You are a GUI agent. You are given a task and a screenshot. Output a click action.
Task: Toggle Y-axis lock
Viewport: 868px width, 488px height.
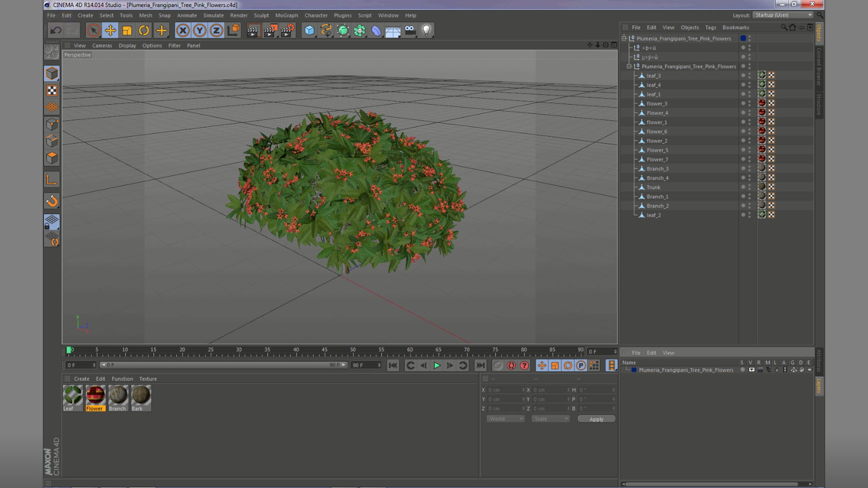[x=200, y=30]
